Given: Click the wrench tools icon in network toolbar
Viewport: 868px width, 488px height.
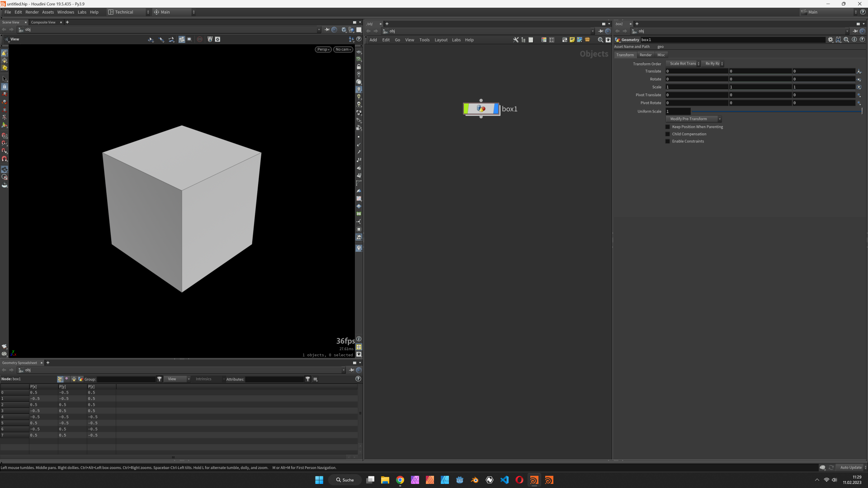Looking at the screenshot, I should click(516, 40).
